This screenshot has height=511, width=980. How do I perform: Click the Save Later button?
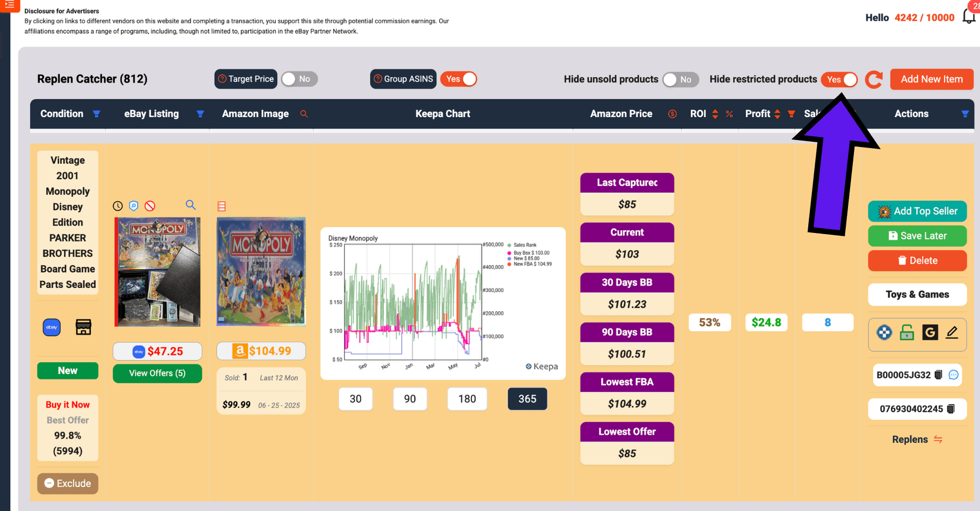tap(917, 236)
